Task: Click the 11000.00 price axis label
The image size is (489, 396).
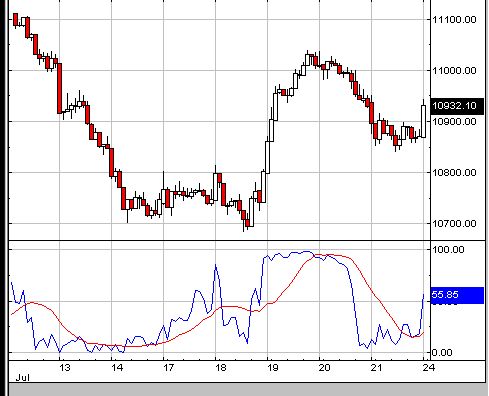Action: [454, 71]
